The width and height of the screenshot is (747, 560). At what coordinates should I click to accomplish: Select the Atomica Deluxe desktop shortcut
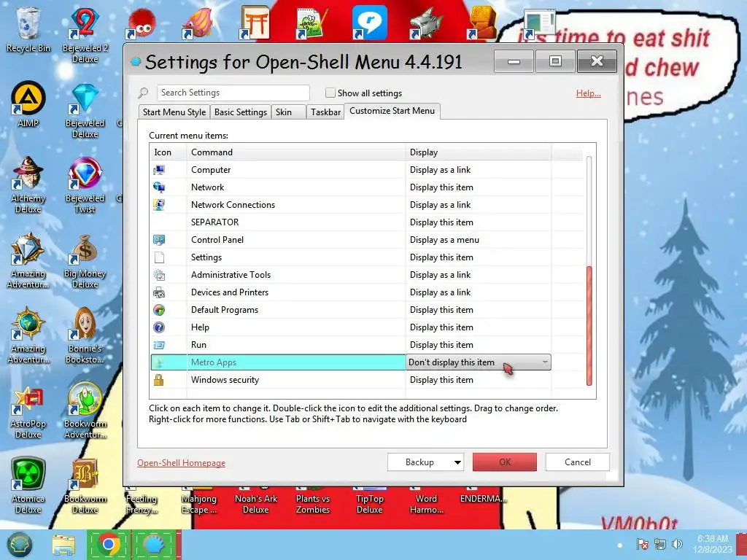[x=28, y=486]
